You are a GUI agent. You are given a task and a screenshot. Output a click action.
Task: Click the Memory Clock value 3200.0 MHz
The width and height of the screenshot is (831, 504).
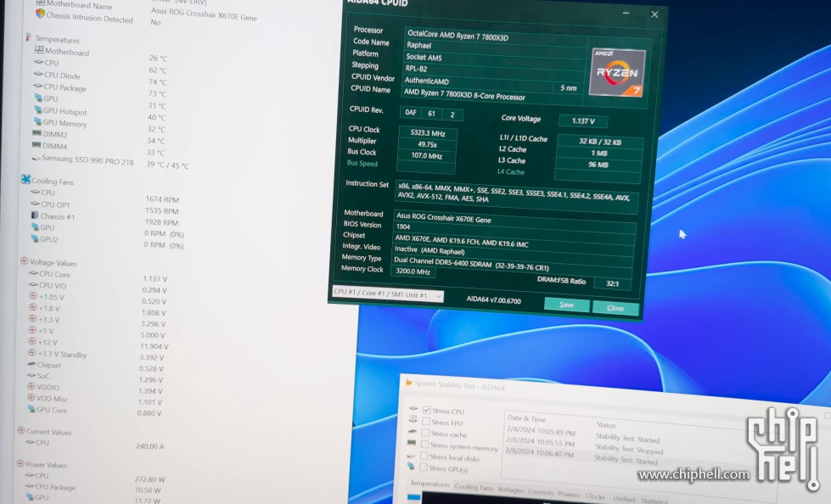click(x=413, y=272)
